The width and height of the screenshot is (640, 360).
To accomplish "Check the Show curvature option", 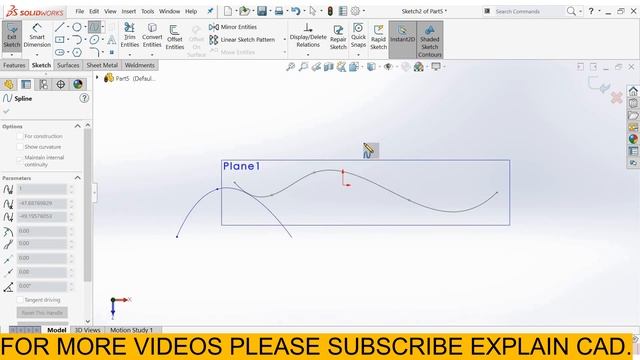I will [x=20, y=147].
